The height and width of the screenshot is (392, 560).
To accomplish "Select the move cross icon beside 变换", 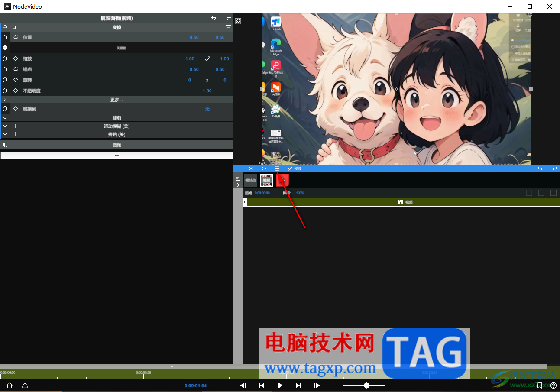I will pos(5,27).
